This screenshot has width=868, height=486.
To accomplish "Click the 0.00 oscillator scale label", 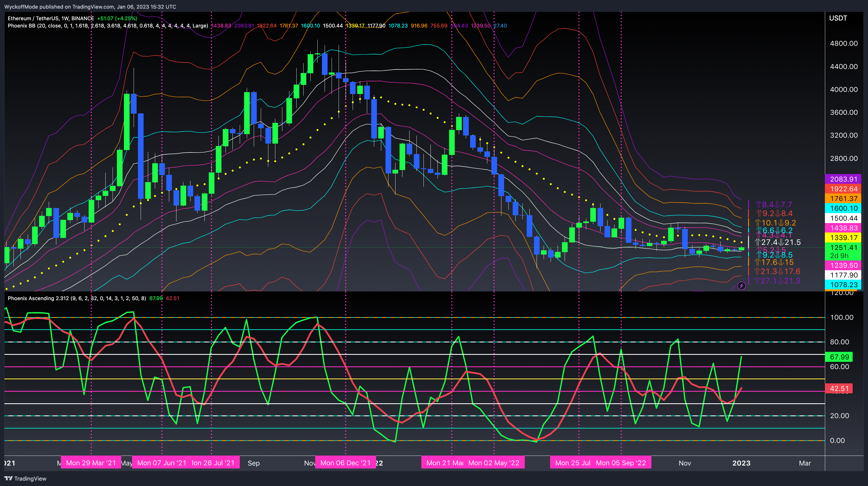I will point(837,440).
